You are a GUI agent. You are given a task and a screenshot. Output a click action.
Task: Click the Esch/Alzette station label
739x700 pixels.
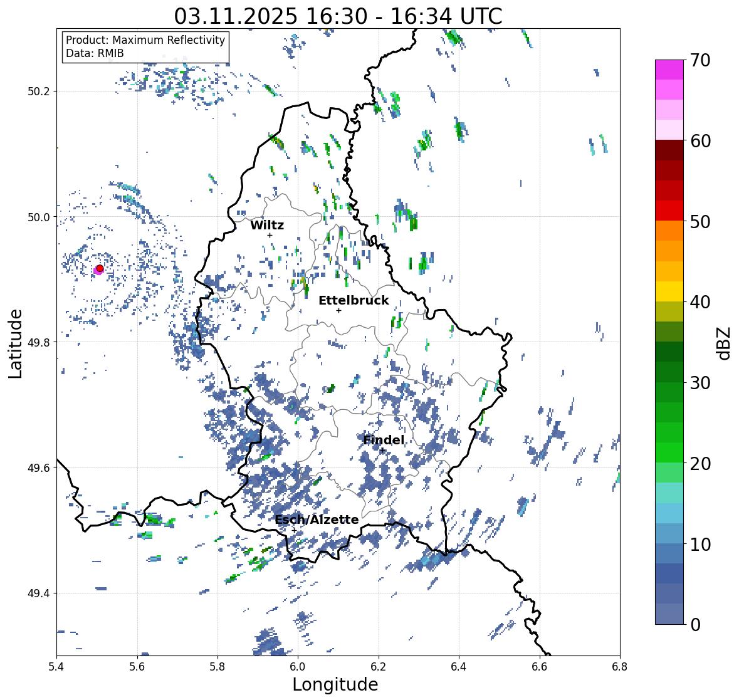[317, 520]
